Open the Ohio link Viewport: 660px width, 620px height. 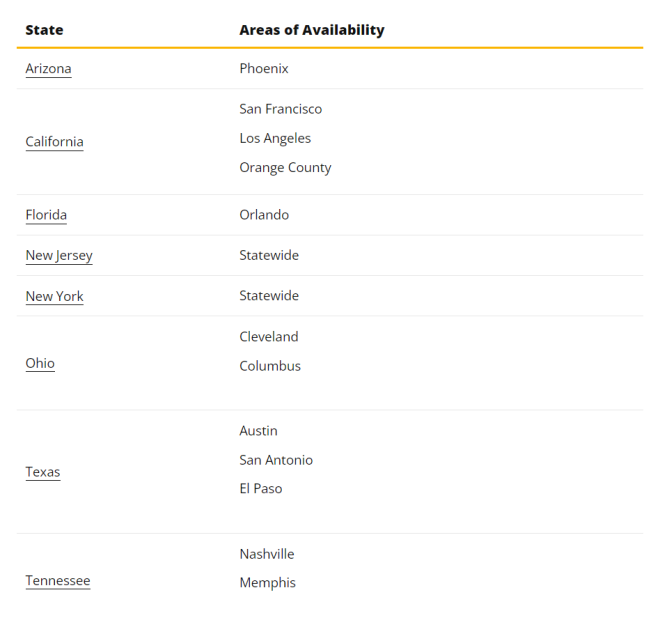[40, 363]
